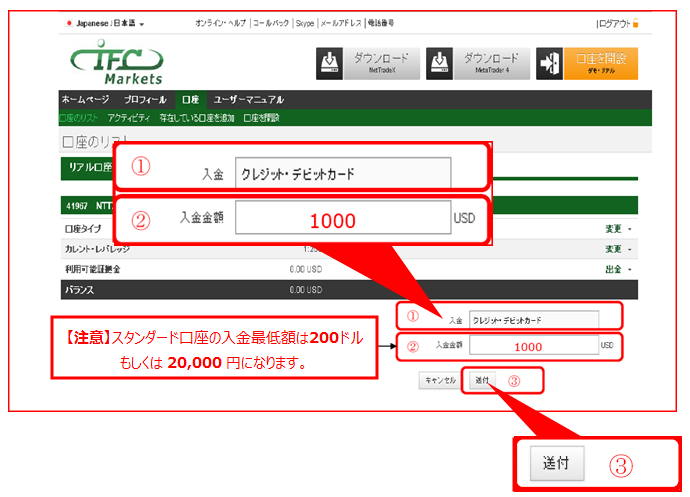This screenshot has width=690, height=497.
Task: Open the プロフィール menu item
Action: tap(145, 100)
